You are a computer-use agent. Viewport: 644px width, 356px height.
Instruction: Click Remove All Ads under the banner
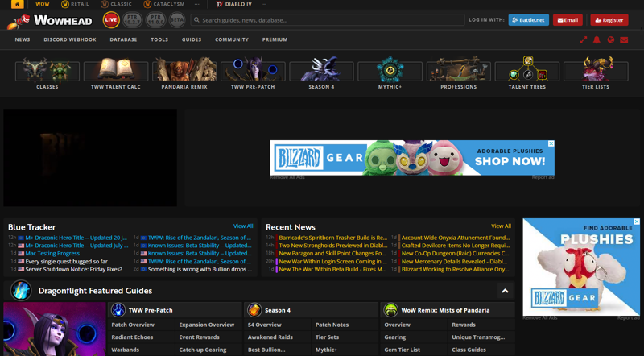point(287,177)
